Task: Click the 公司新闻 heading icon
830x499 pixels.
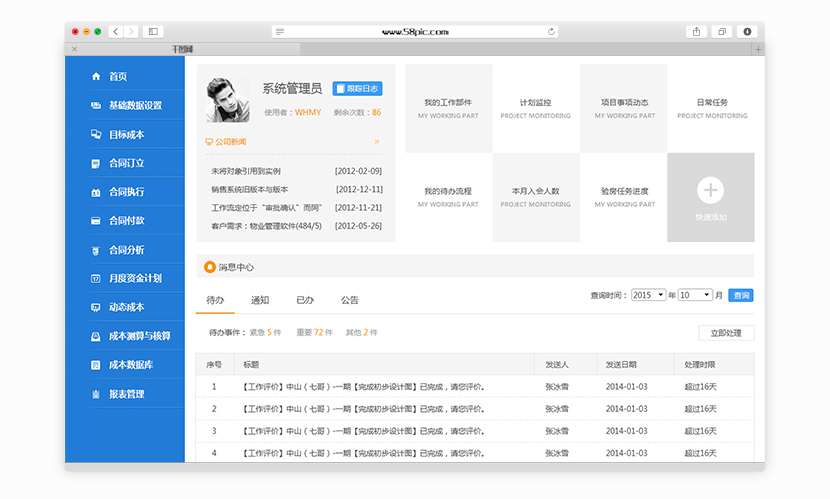Action: click(209, 142)
